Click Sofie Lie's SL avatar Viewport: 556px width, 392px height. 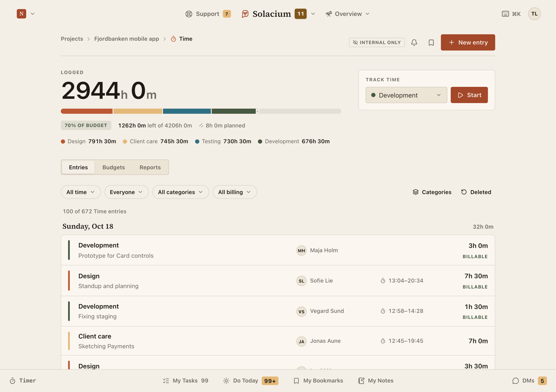pos(302,280)
